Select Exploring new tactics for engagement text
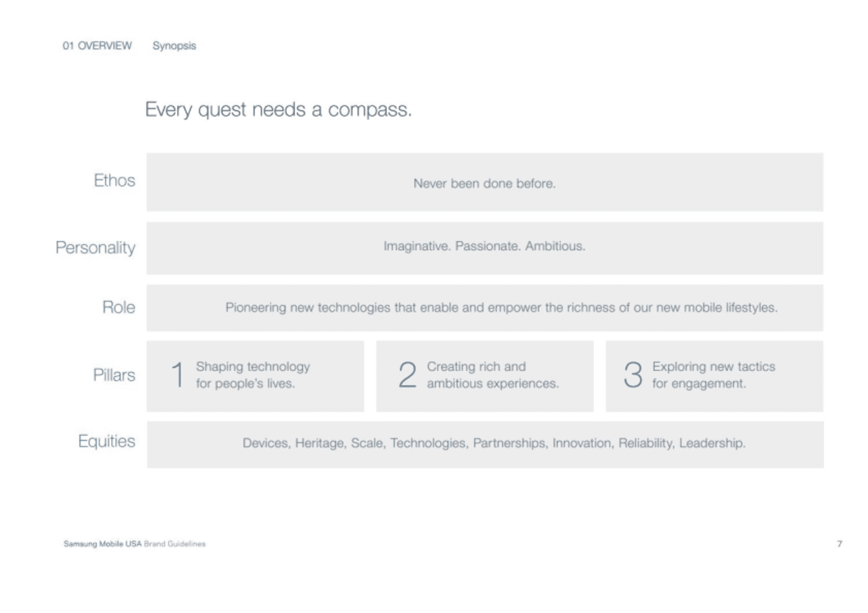868x613 pixels. click(713, 375)
